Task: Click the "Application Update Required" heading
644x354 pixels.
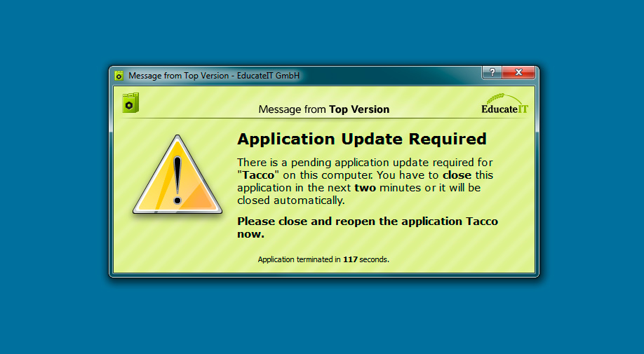Action: [x=361, y=138]
